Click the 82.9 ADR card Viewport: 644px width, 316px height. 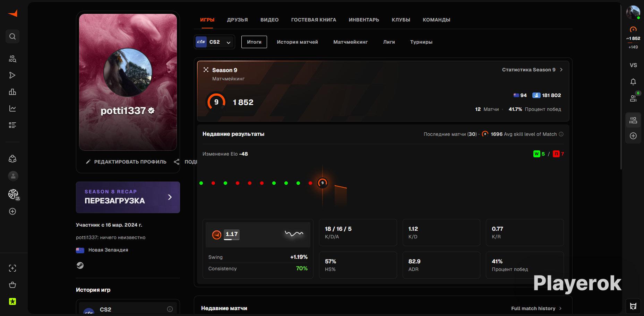[x=441, y=265]
